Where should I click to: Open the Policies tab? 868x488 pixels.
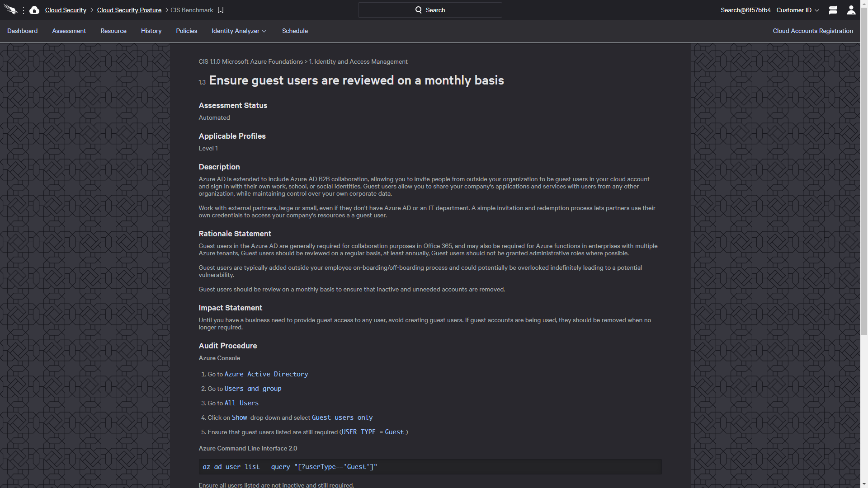tap(187, 31)
